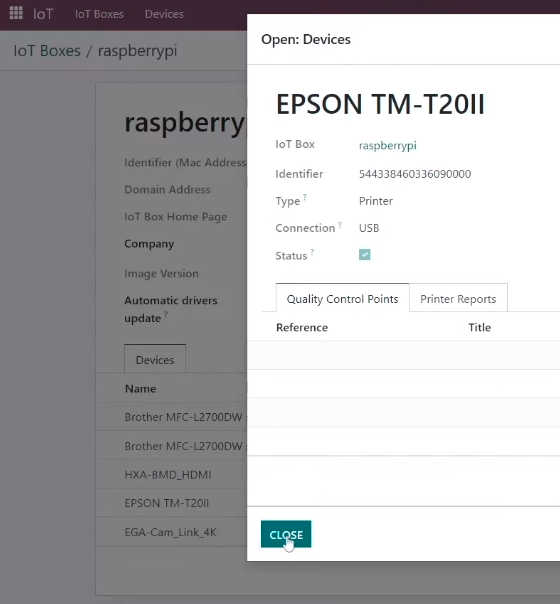This screenshot has width=560, height=604.
Task: Select the Devices tab in background form
Action: click(155, 360)
